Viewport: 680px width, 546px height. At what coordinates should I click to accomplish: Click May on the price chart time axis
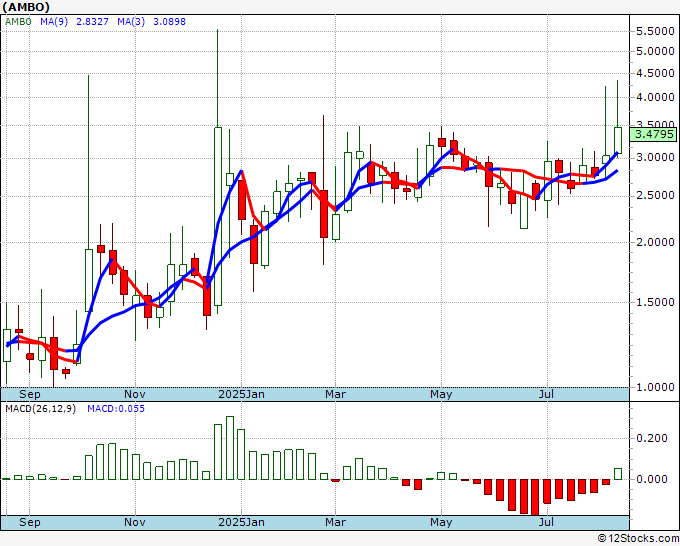pyautogui.click(x=441, y=394)
